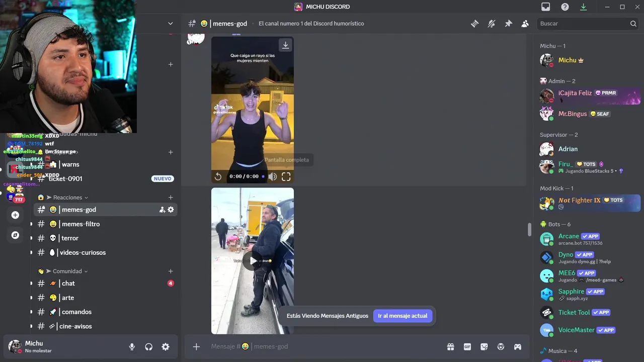Image resolution: width=644 pixels, height=362 pixels.
Task: Add channel to Comunidad category
Action: (171, 271)
